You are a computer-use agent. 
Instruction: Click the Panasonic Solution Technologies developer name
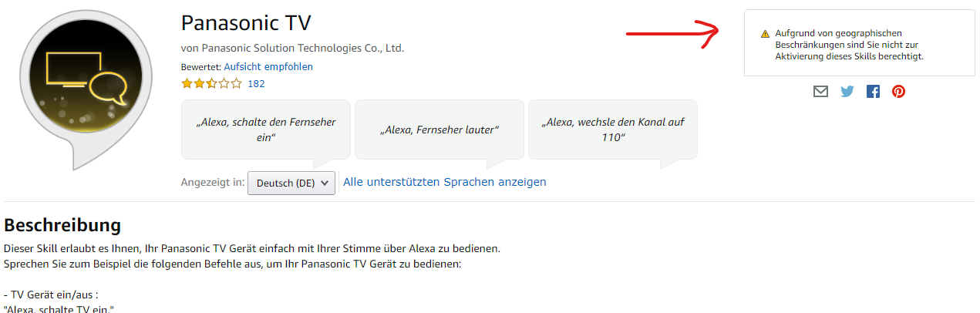(x=292, y=48)
